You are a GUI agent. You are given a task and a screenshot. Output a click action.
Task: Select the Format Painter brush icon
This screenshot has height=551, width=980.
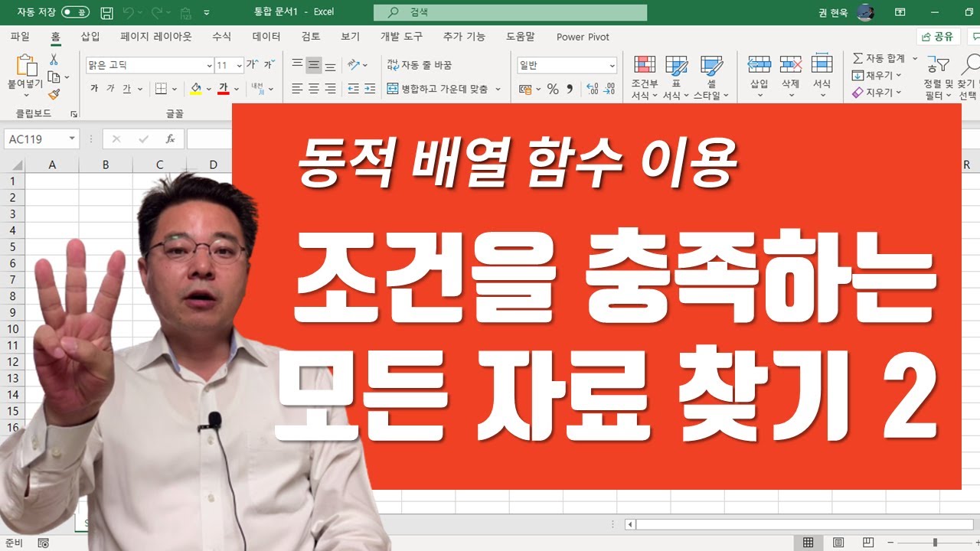(x=54, y=94)
